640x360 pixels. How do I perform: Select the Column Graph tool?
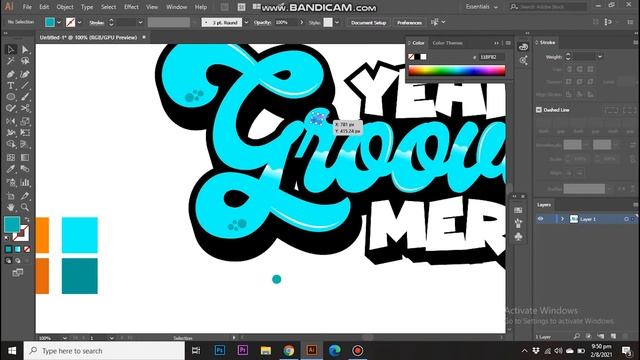(25, 182)
